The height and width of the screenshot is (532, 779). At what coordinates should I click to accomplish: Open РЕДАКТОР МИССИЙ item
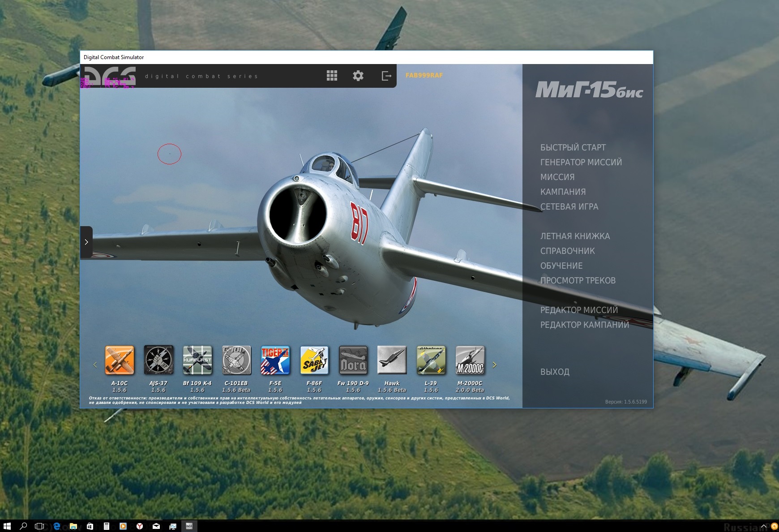click(x=579, y=310)
